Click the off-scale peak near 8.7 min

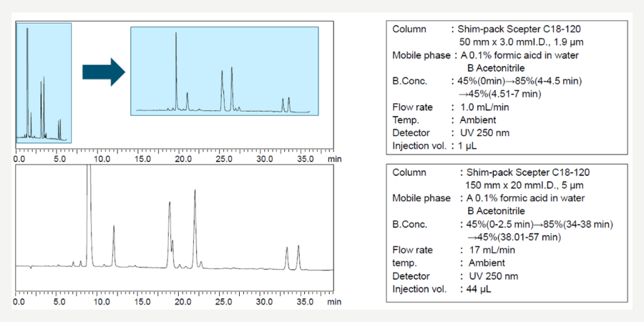pos(89,215)
